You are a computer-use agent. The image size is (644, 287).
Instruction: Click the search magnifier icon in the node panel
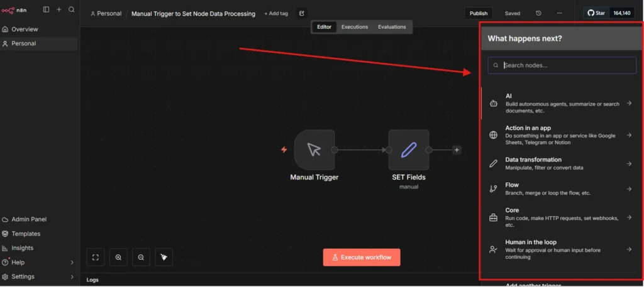pyautogui.click(x=496, y=65)
